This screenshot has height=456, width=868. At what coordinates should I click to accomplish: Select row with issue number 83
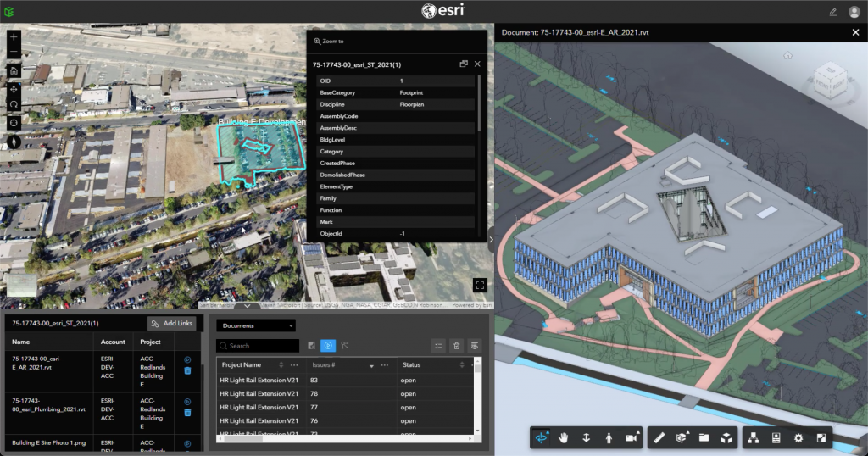(345, 381)
